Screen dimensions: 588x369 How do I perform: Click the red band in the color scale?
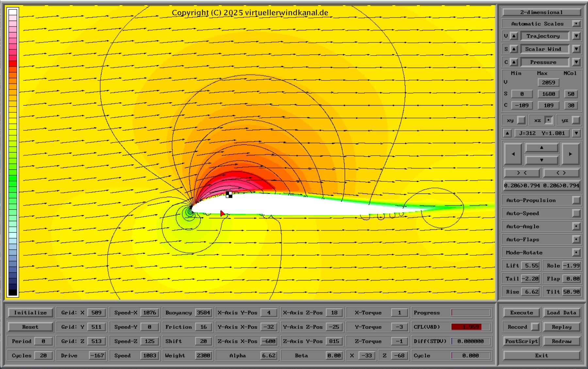pyautogui.click(x=13, y=63)
